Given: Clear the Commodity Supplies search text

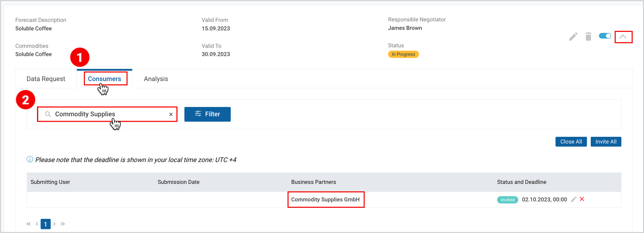Looking at the screenshot, I should 171,114.
